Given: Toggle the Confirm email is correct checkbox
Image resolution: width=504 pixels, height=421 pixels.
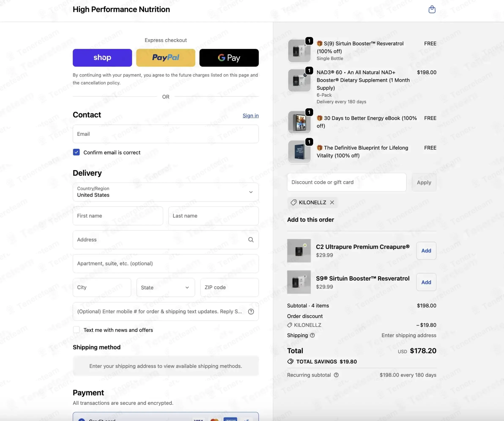Looking at the screenshot, I should (76, 152).
